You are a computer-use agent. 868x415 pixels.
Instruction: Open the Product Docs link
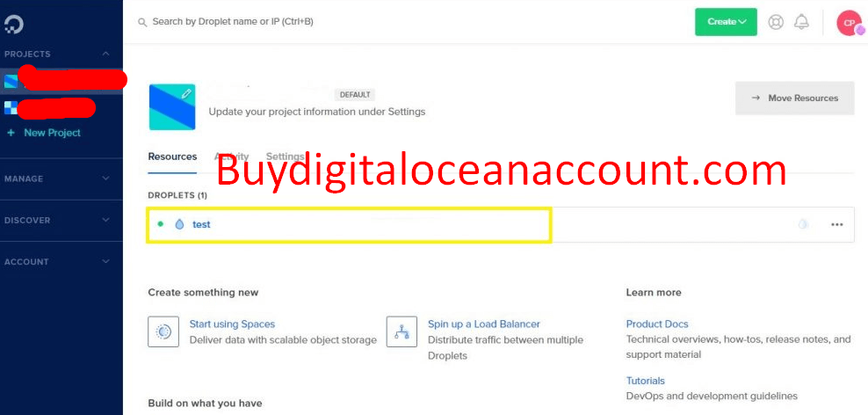[x=657, y=324]
